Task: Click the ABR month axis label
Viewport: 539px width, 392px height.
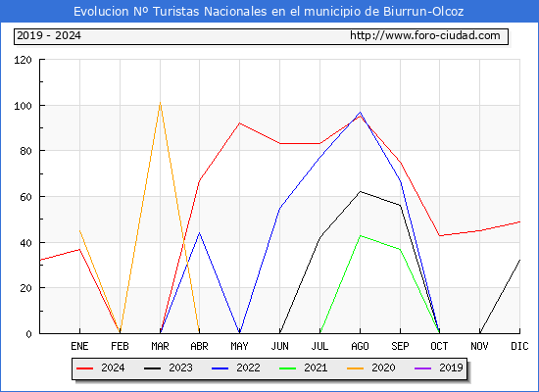Action: pos(199,346)
